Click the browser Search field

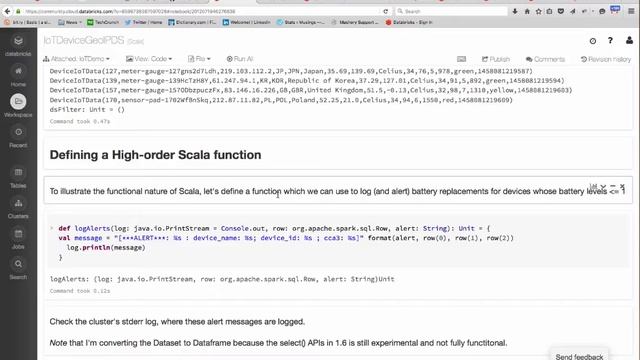point(451,11)
